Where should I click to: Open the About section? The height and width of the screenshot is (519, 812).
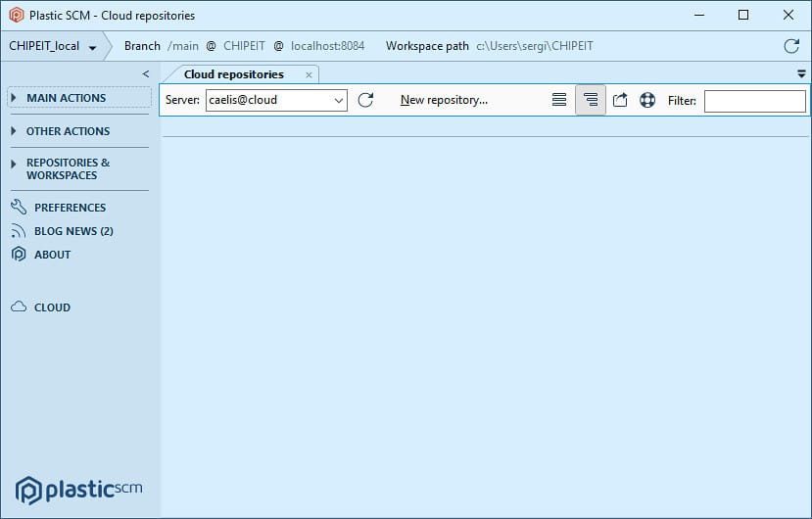coord(40,255)
